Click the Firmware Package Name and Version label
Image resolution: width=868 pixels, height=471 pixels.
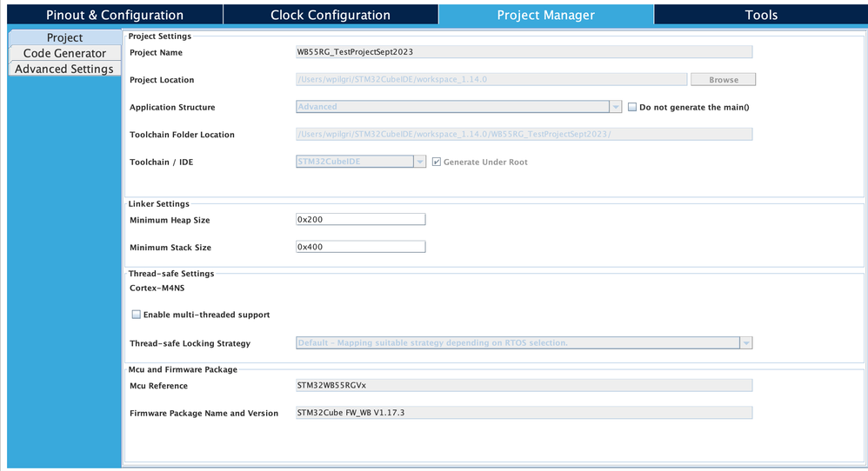204,413
